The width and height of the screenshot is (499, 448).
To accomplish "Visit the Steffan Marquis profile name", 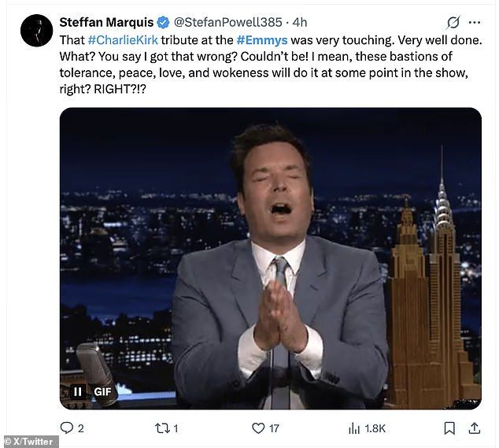I will [x=106, y=22].
